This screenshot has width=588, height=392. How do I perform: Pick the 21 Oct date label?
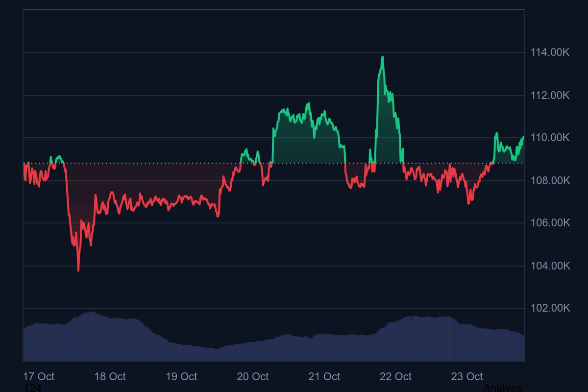tap(324, 376)
